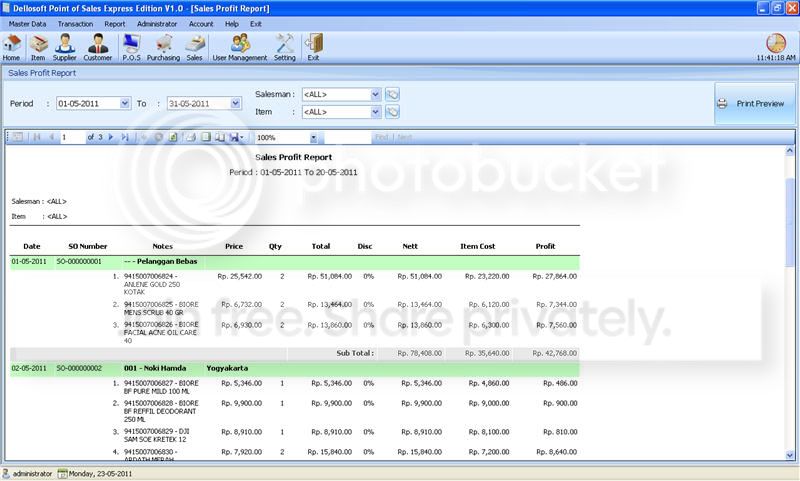Open the Item master icon
Image resolution: width=800 pixels, height=481 pixels.
(x=38, y=47)
